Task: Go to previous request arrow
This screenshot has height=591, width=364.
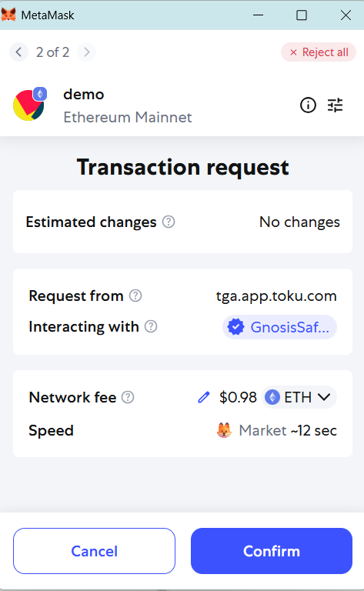Action: [18, 52]
